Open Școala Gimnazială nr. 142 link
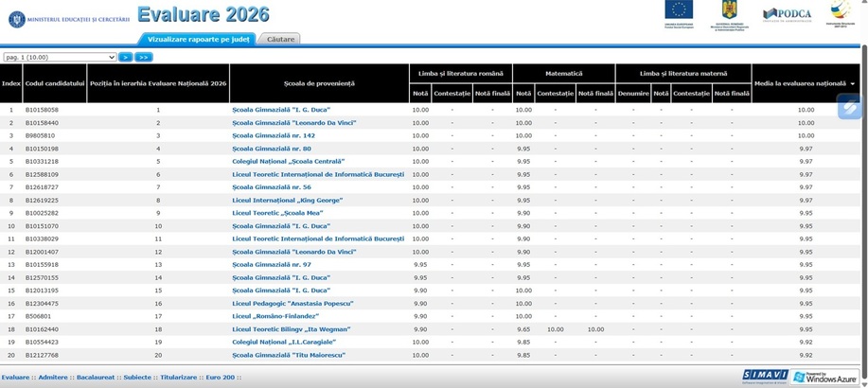The width and height of the screenshot is (868, 388). tap(274, 135)
